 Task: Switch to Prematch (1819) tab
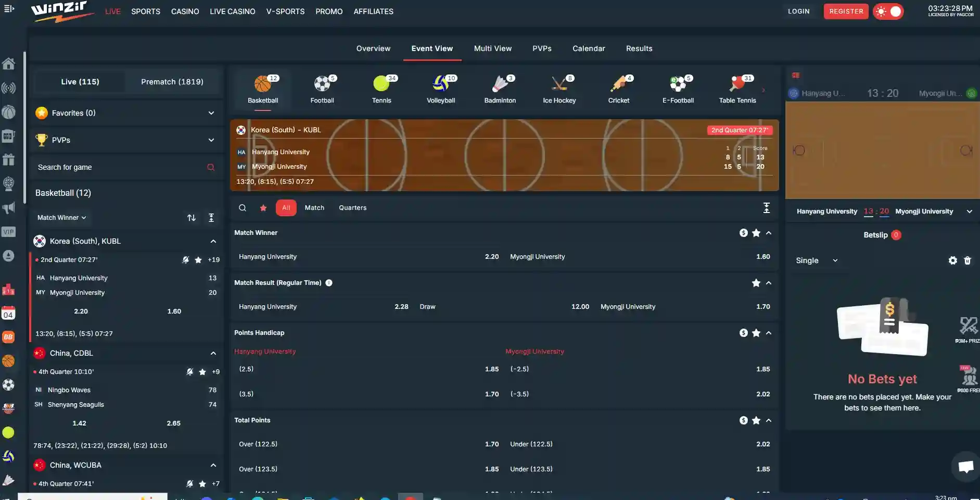click(x=172, y=82)
